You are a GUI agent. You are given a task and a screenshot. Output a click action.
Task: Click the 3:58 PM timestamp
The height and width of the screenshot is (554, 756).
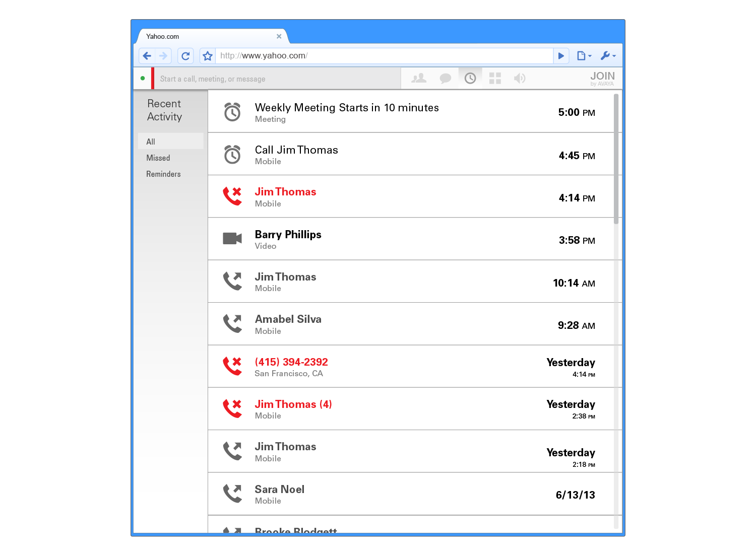tap(577, 240)
